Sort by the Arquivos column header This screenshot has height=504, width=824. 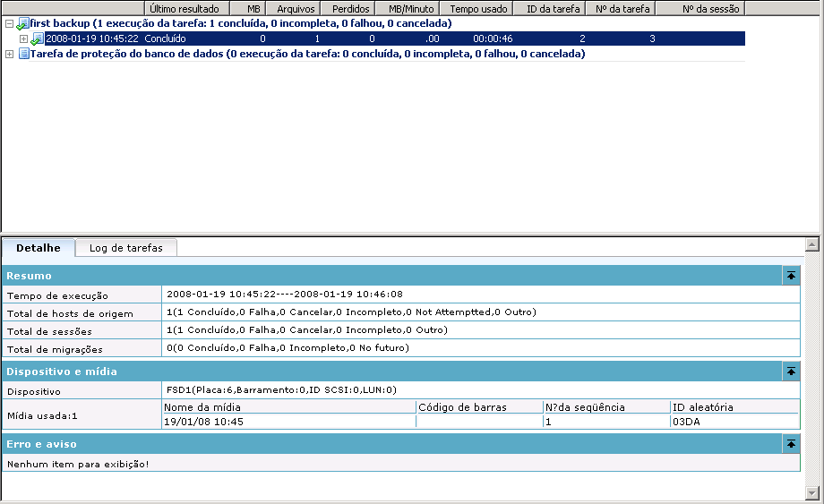[x=293, y=8]
